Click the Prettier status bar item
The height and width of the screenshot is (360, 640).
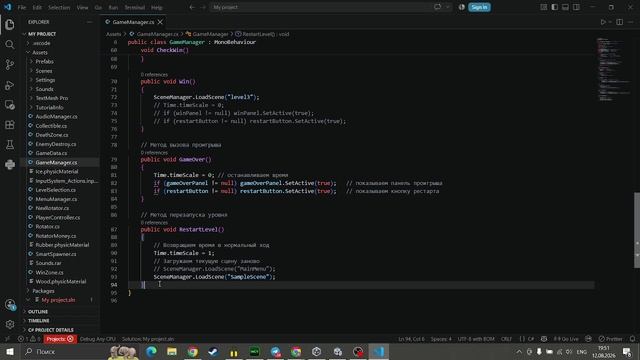click(x=611, y=339)
